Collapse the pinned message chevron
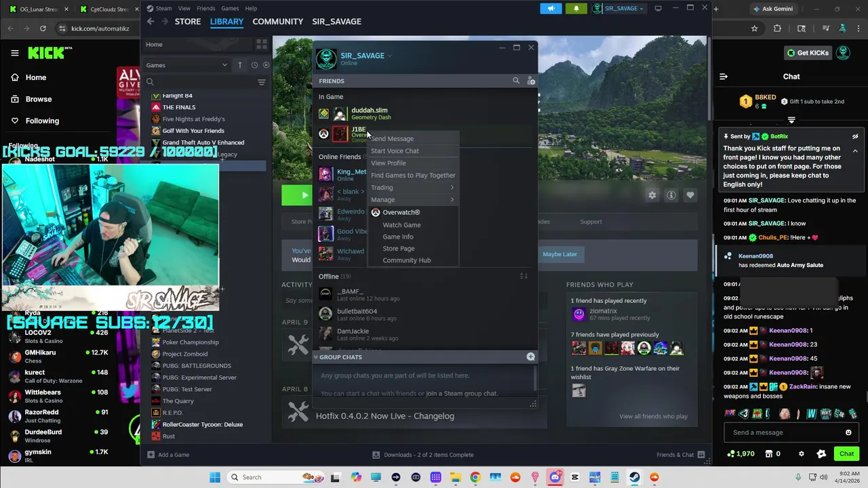Image resolution: width=868 pixels, height=488 pixels. (x=855, y=150)
